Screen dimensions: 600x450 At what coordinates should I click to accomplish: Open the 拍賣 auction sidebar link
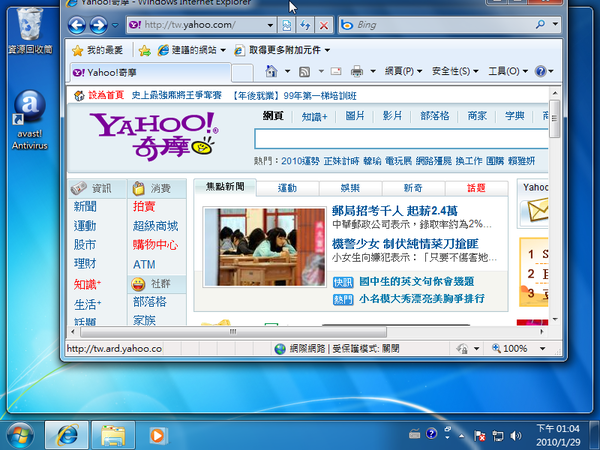pyautogui.click(x=144, y=206)
